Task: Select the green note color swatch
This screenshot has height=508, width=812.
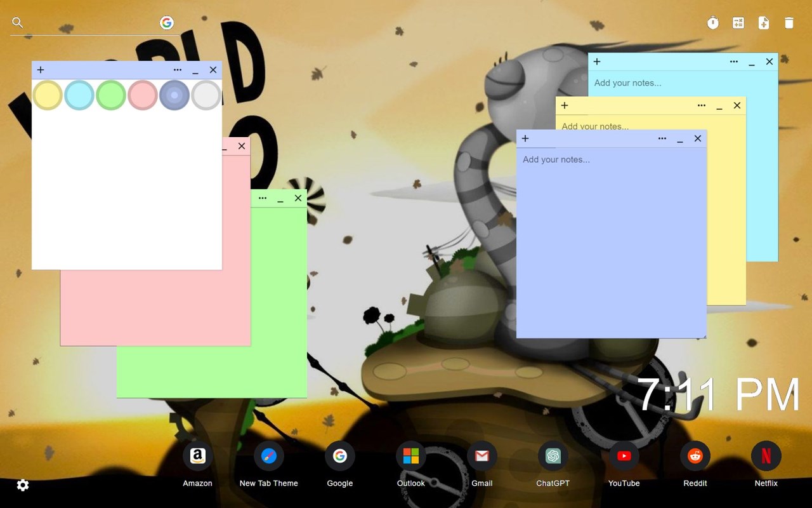Action: 111,95
